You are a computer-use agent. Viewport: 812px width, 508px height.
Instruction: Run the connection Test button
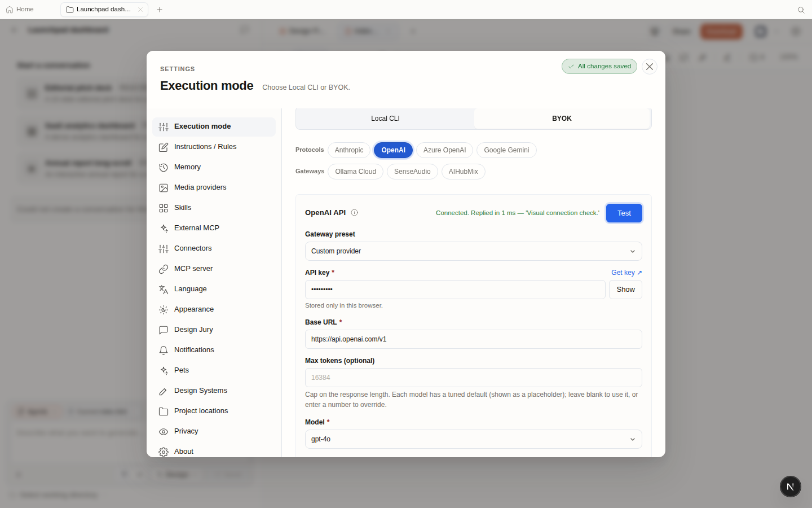624,213
